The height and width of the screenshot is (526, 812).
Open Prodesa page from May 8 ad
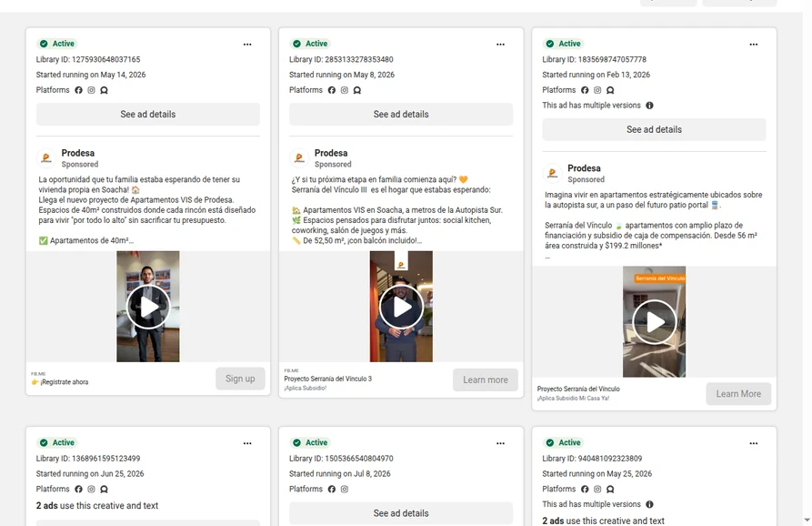331,154
